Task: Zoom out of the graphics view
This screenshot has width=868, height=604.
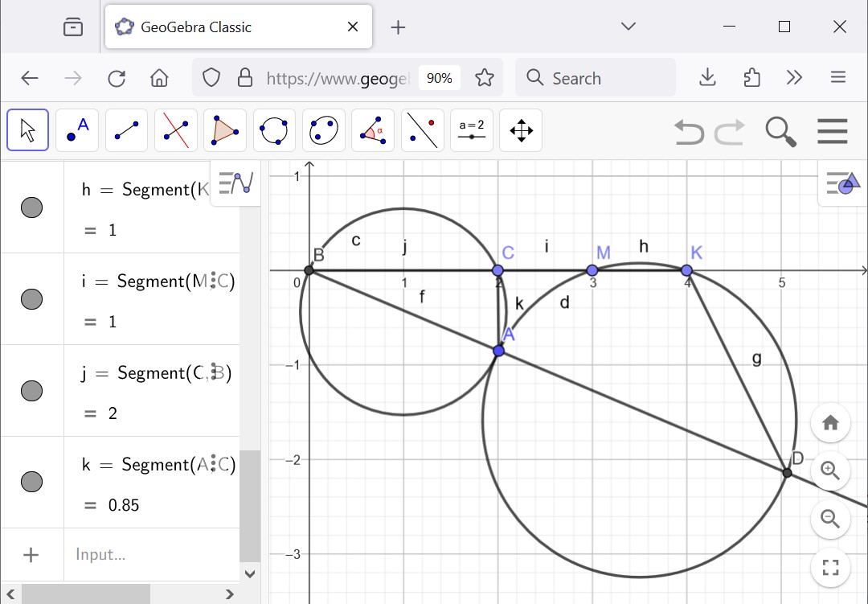Action: click(x=830, y=519)
